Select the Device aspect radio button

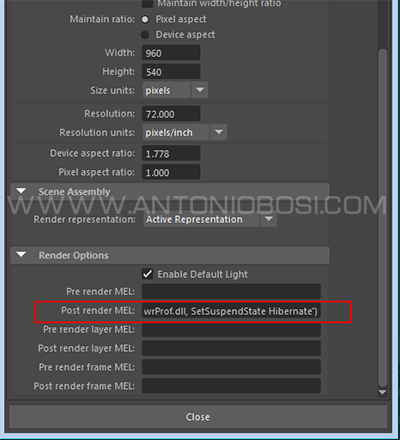pyautogui.click(x=145, y=35)
